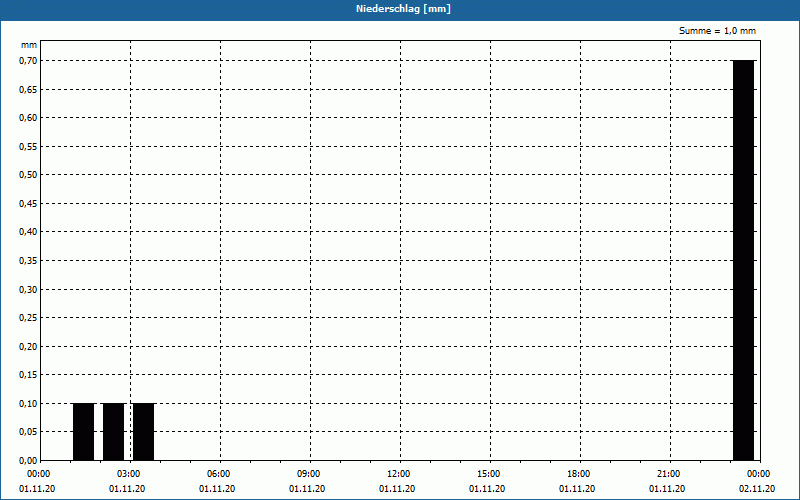
Task: Click the 0,25 y-axis value
Action: (x=28, y=318)
